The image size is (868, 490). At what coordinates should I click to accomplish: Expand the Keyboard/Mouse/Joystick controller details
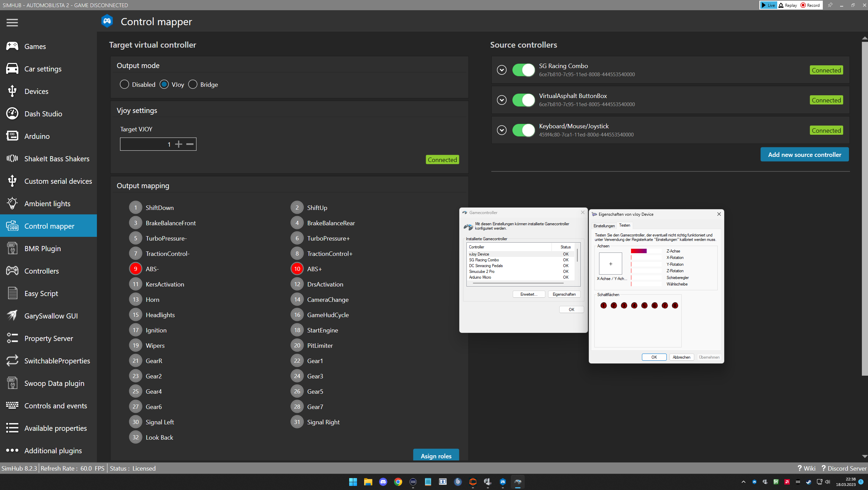coord(501,130)
